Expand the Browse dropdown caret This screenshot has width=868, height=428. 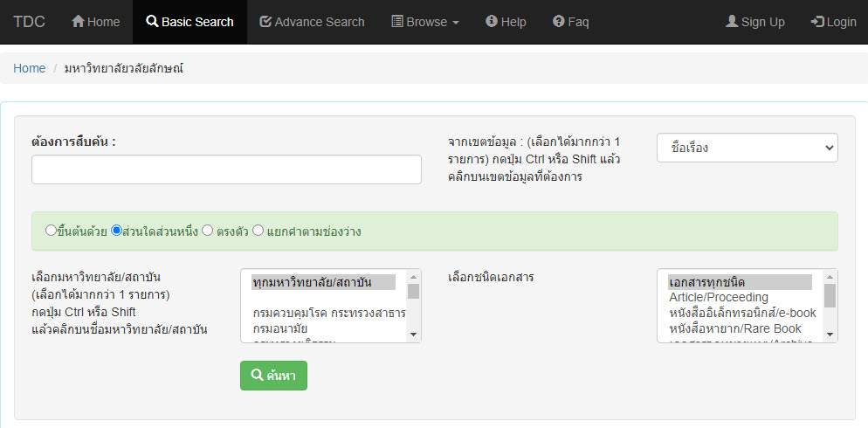click(455, 23)
